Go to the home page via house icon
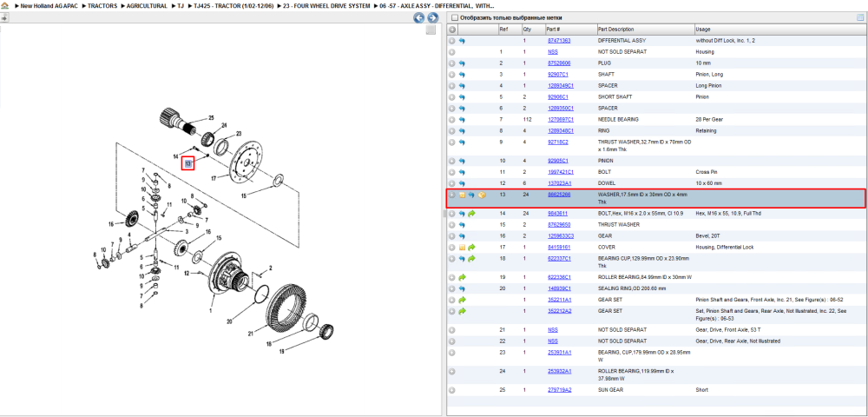Viewport: 868px width, 417px height. point(4,5)
